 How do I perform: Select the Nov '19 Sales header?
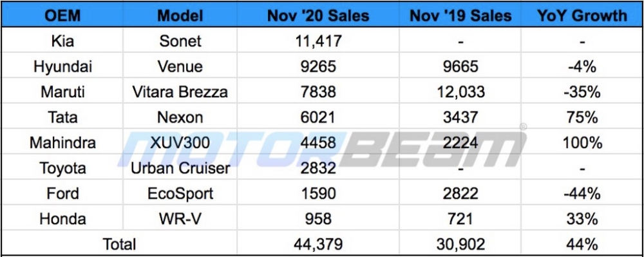tap(460, 15)
